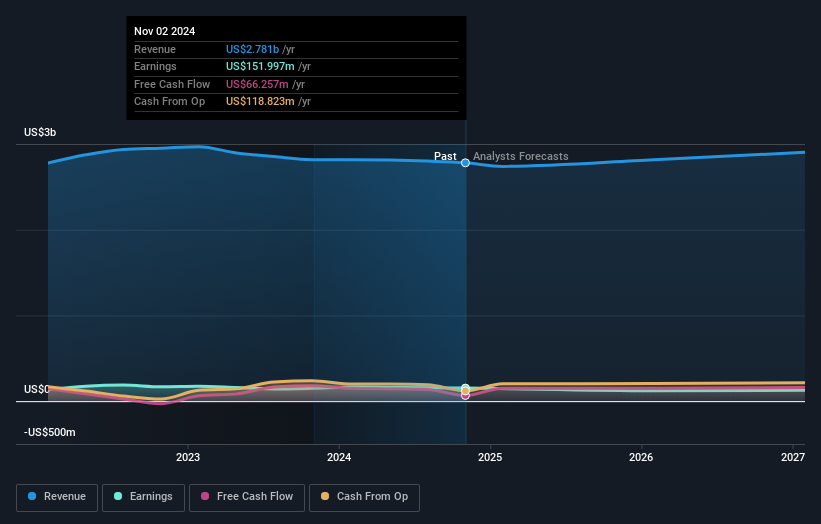The width and height of the screenshot is (821, 524).
Task: Click the Free Cash Flow label in tooltip
Action: pos(172,84)
